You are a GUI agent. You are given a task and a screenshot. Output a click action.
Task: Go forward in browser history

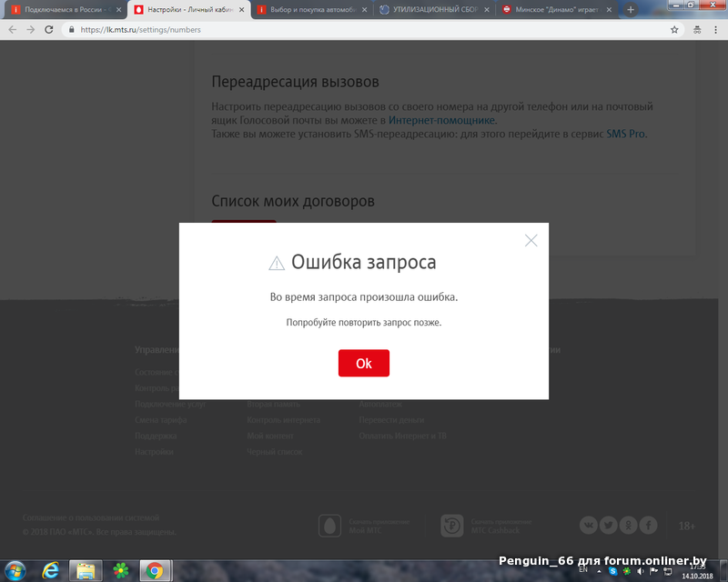pyautogui.click(x=31, y=30)
